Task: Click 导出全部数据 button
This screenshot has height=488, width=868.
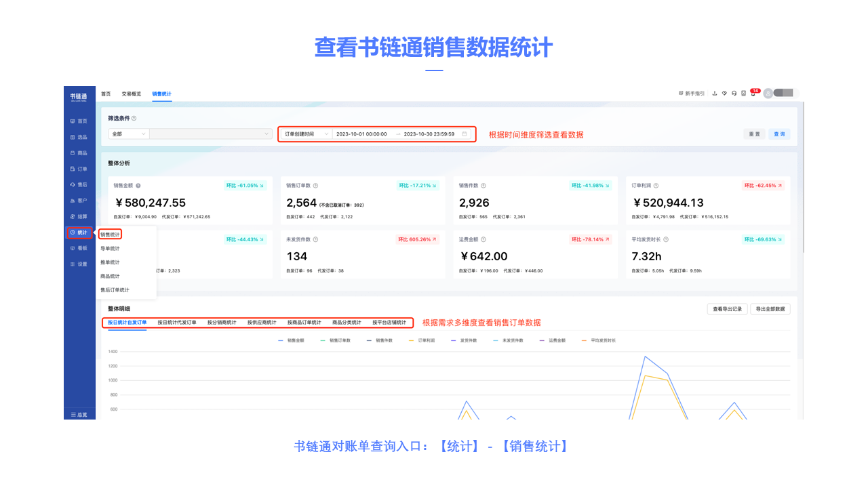Action: [x=770, y=309]
